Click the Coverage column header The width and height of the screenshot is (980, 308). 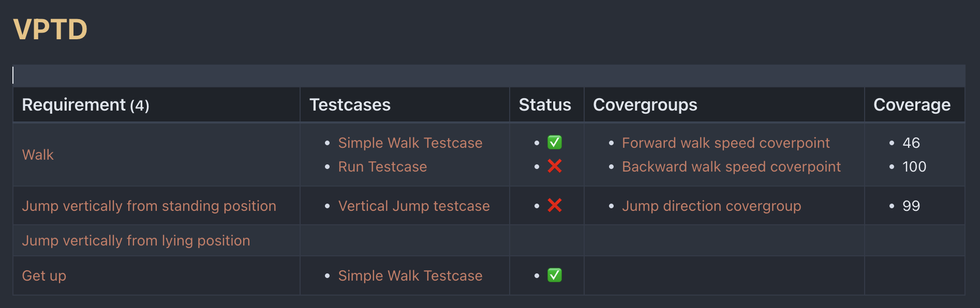pyautogui.click(x=912, y=105)
